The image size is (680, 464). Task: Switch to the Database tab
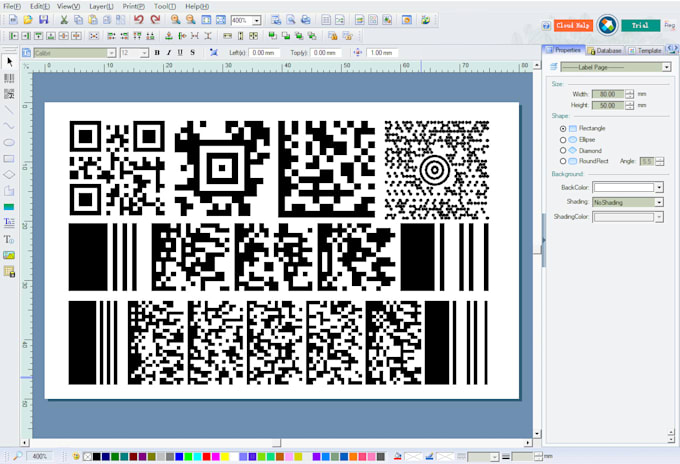tap(605, 51)
